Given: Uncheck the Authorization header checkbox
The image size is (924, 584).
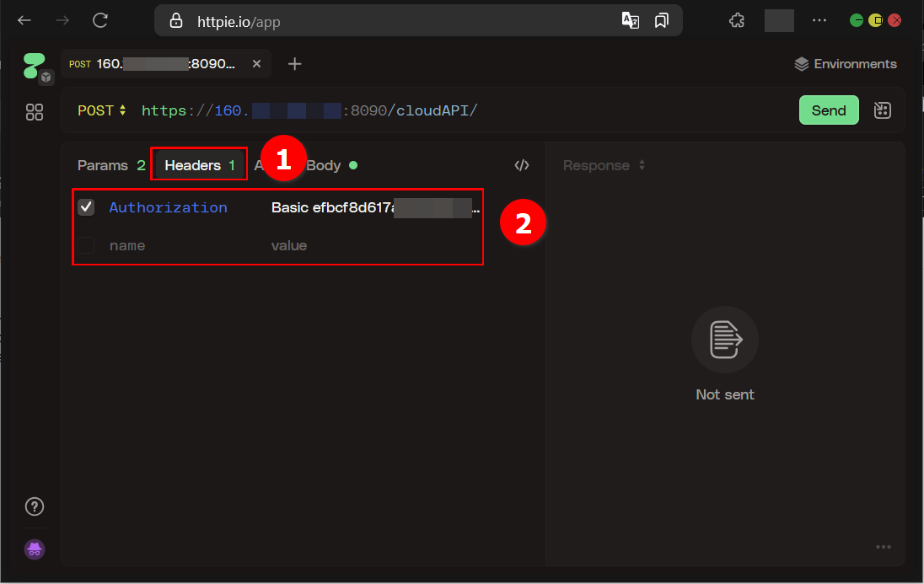Looking at the screenshot, I should [x=86, y=206].
